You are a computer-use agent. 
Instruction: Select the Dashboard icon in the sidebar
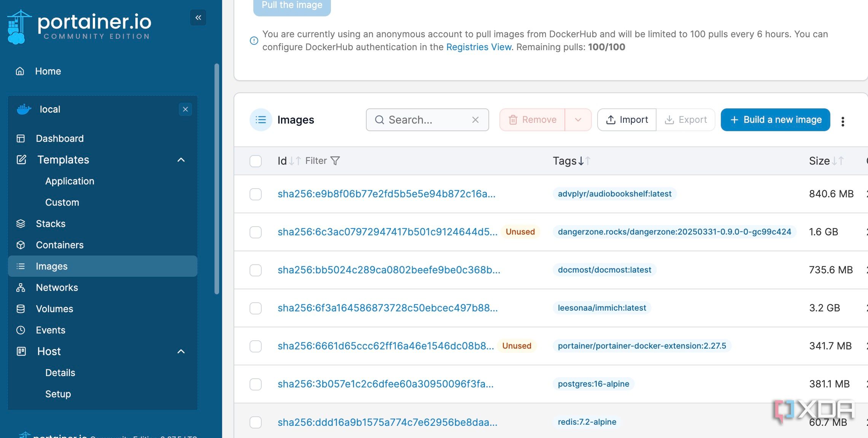point(21,138)
